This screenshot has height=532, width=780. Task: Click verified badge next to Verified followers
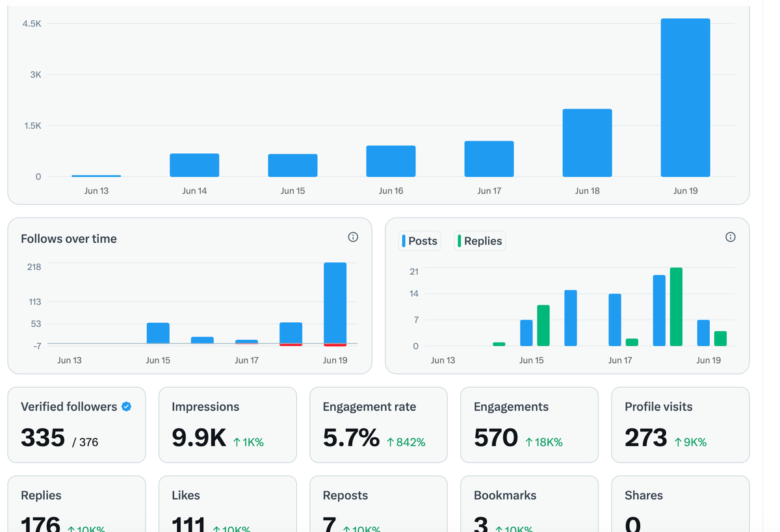(127, 407)
